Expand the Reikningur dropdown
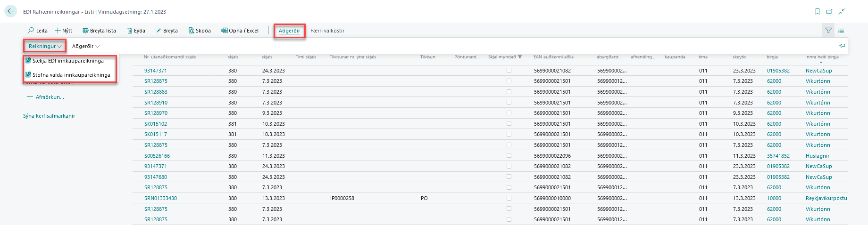The height and width of the screenshot is (225, 868). (45, 46)
